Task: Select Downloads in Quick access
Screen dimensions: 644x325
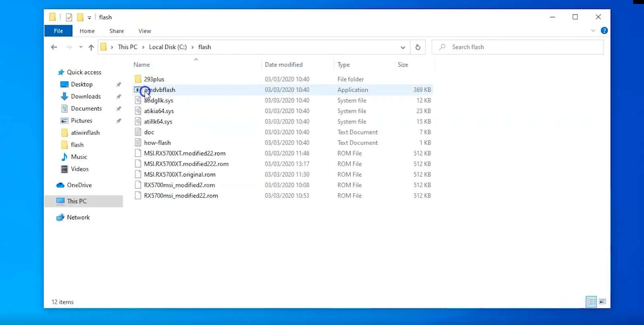Action: (x=86, y=96)
